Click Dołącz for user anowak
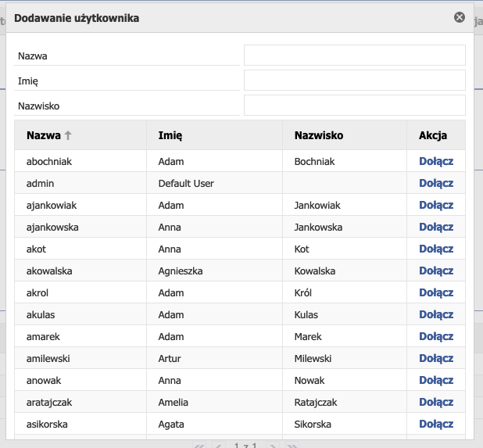 coord(436,380)
